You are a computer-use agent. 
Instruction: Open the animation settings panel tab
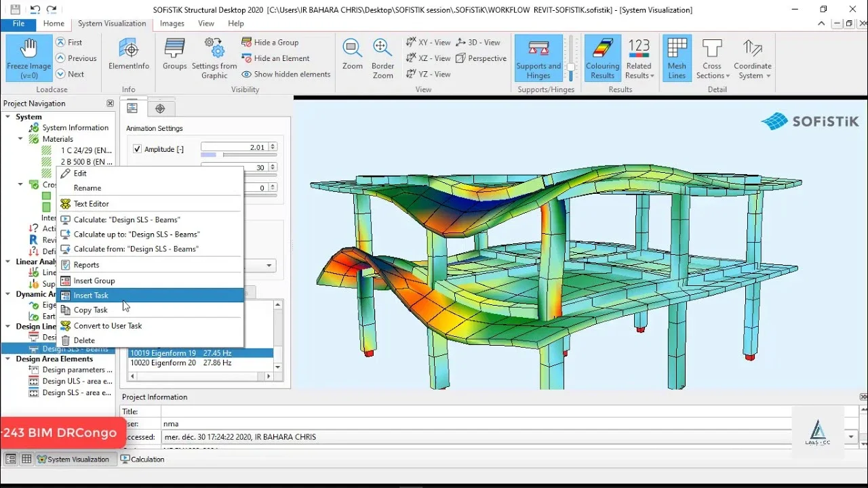(133, 108)
